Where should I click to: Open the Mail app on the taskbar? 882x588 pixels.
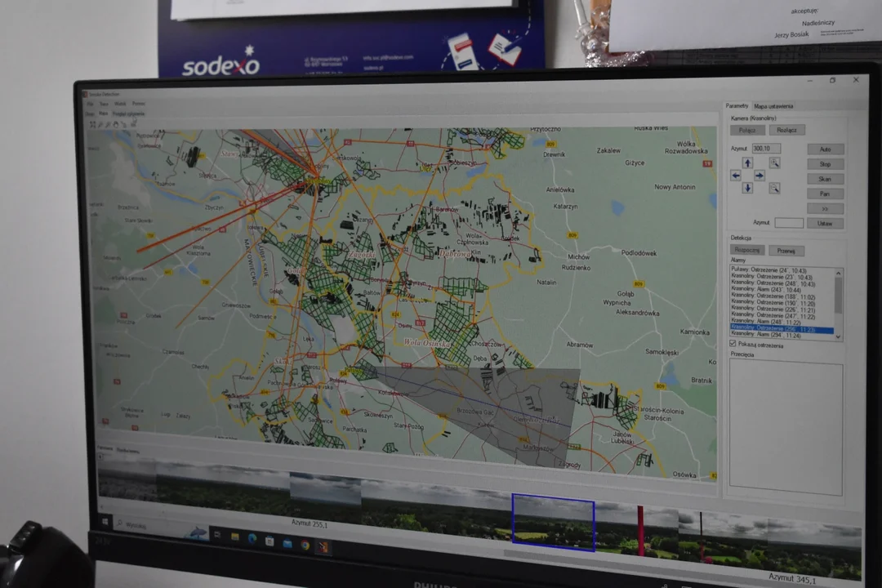coord(287,544)
